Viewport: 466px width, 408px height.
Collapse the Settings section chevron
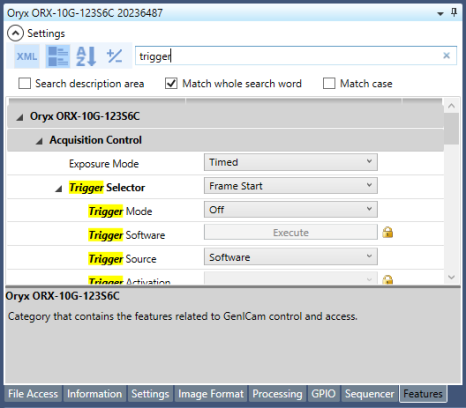pyautogui.click(x=15, y=33)
